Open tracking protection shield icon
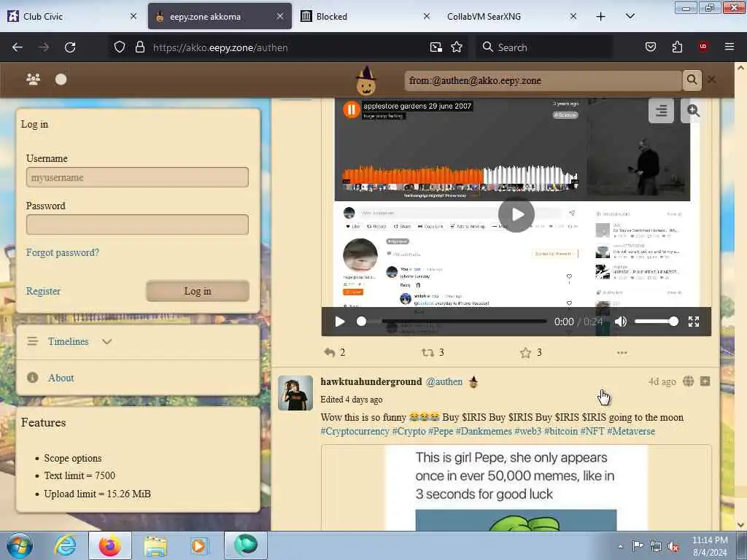The width and height of the screenshot is (747, 560). point(120,47)
